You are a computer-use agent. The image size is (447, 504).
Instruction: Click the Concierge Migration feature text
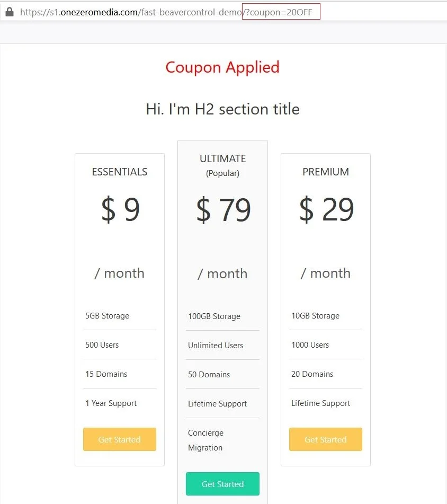point(206,440)
